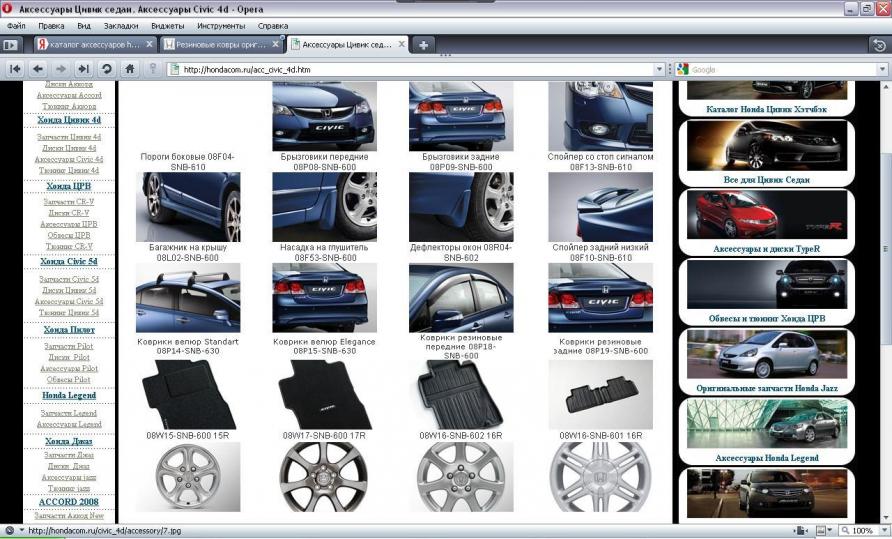
Task: Click the Fast Forward navigation button
Action: tap(84, 69)
